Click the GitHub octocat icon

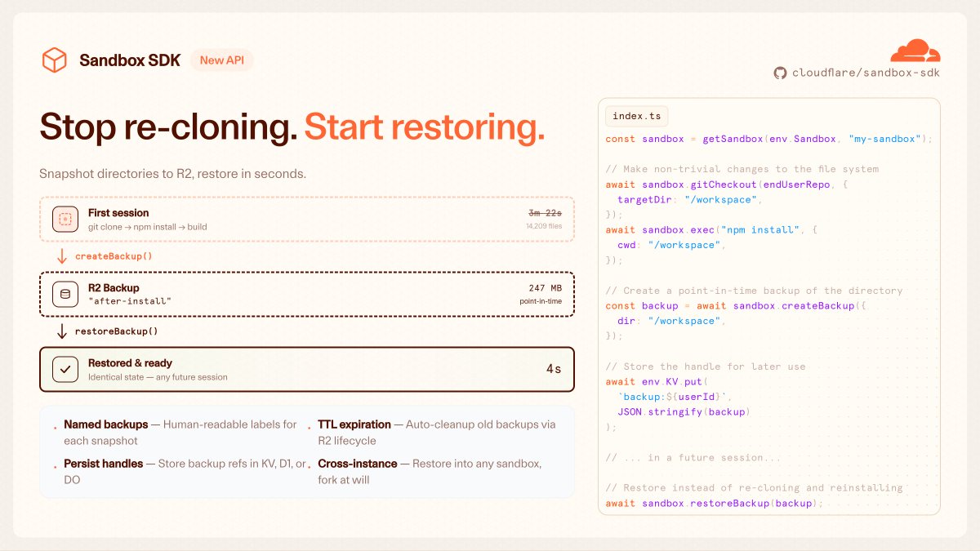[x=780, y=73]
